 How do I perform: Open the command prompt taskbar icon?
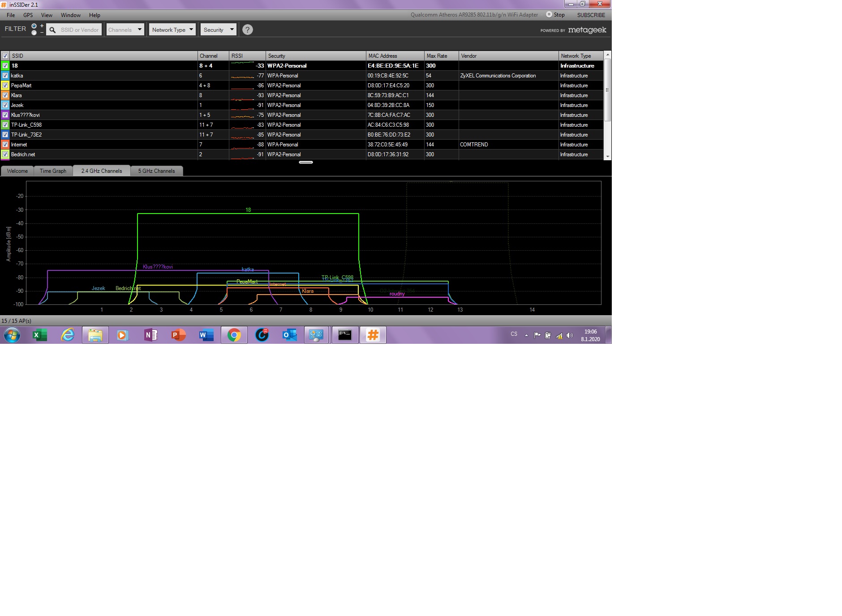click(345, 335)
